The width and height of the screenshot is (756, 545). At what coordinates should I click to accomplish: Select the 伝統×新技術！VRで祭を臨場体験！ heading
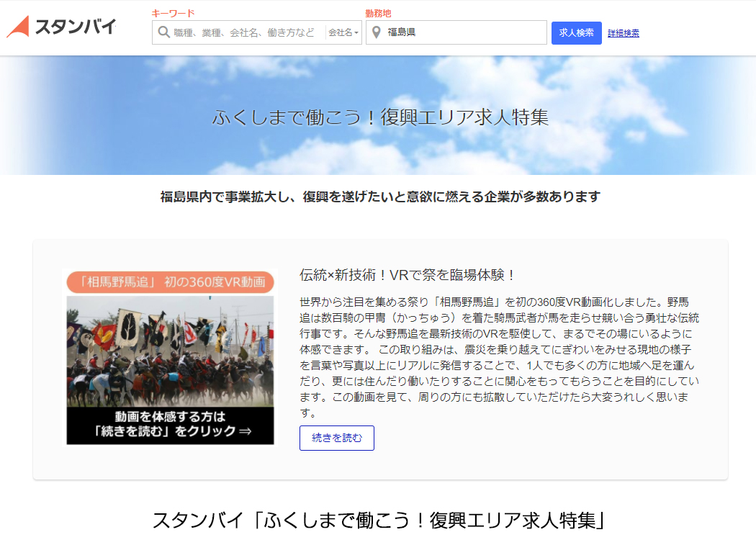tap(408, 275)
